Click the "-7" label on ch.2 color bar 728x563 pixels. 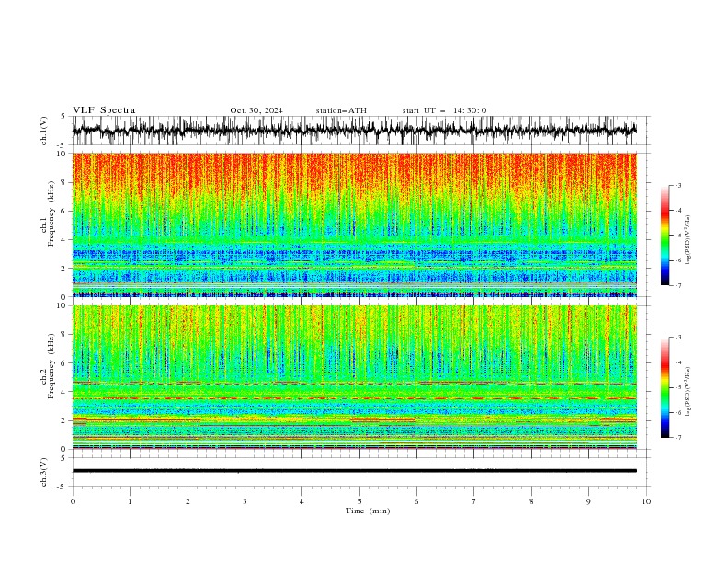coord(678,438)
